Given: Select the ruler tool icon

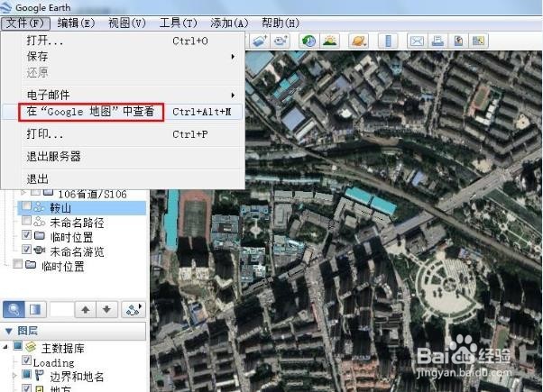Looking at the screenshot, I should [388, 41].
